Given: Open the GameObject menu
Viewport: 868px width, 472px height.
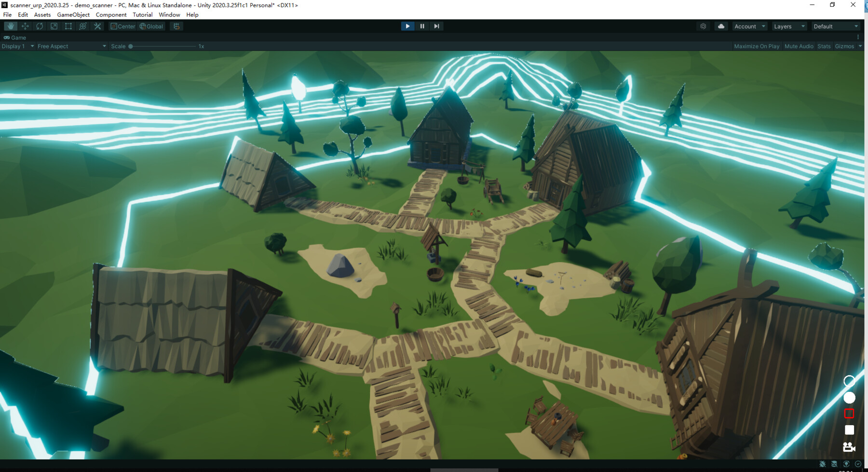Looking at the screenshot, I should point(73,14).
